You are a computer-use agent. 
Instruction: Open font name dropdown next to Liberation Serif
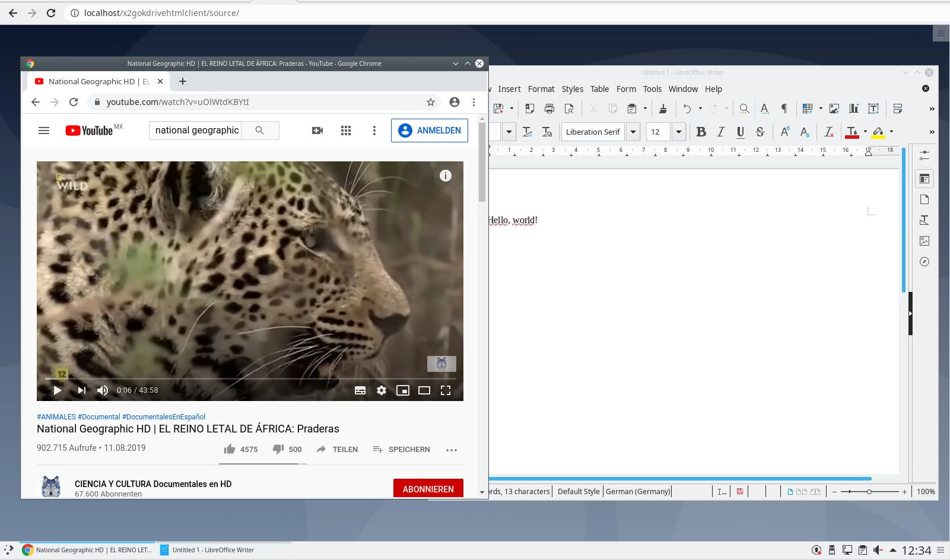[x=633, y=132]
